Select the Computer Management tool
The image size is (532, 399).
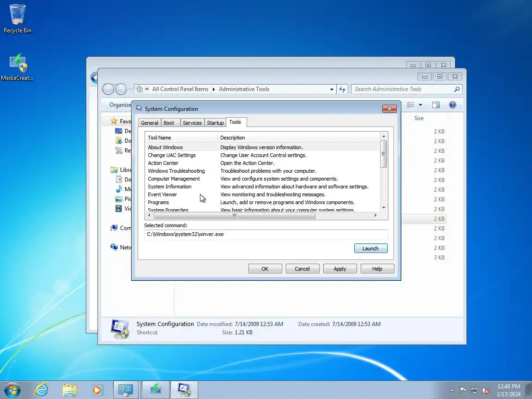pyautogui.click(x=262, y=179)
